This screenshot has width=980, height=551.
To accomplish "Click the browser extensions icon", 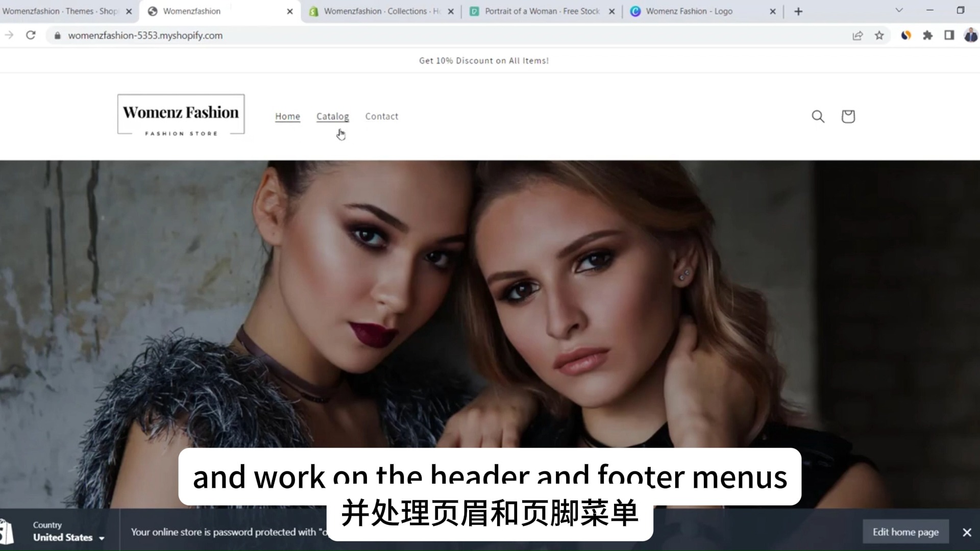I will [927, 36].
